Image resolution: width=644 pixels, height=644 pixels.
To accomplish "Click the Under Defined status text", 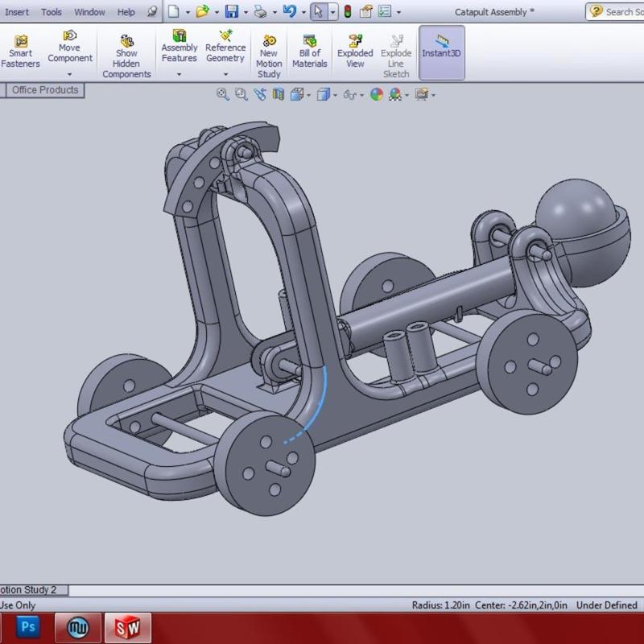I will point(606,605).
